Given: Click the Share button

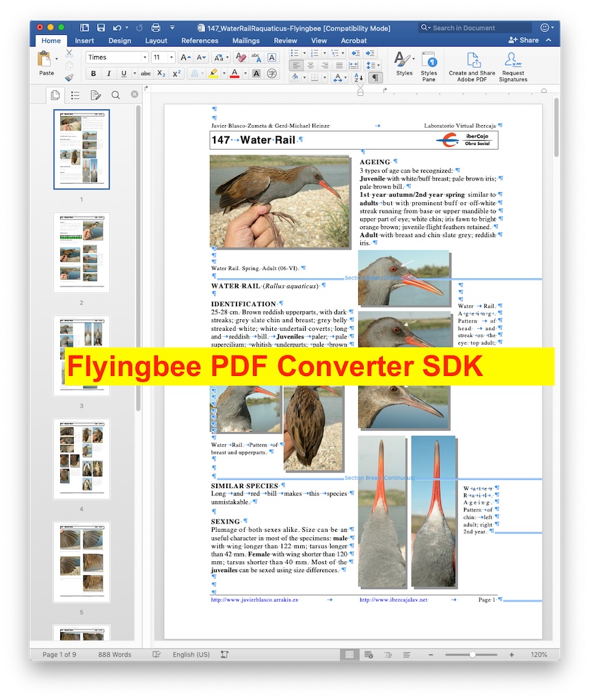Looking at the screenshot, I should coord(524,40).
